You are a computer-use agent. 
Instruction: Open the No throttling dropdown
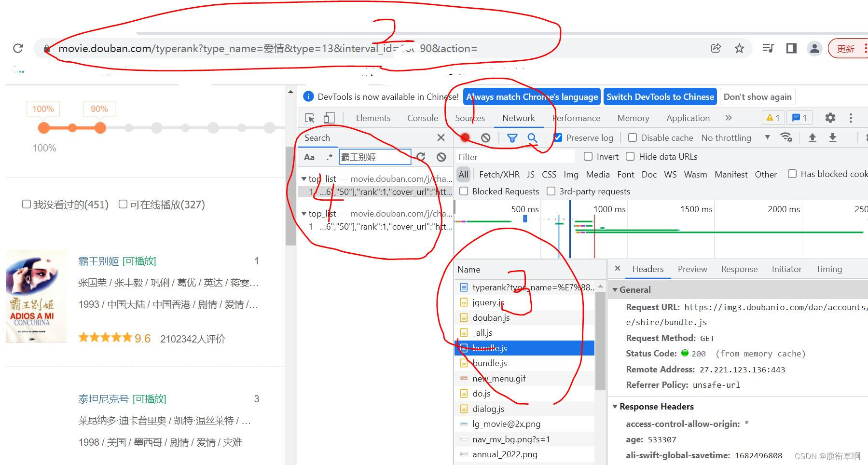(735, 138)
